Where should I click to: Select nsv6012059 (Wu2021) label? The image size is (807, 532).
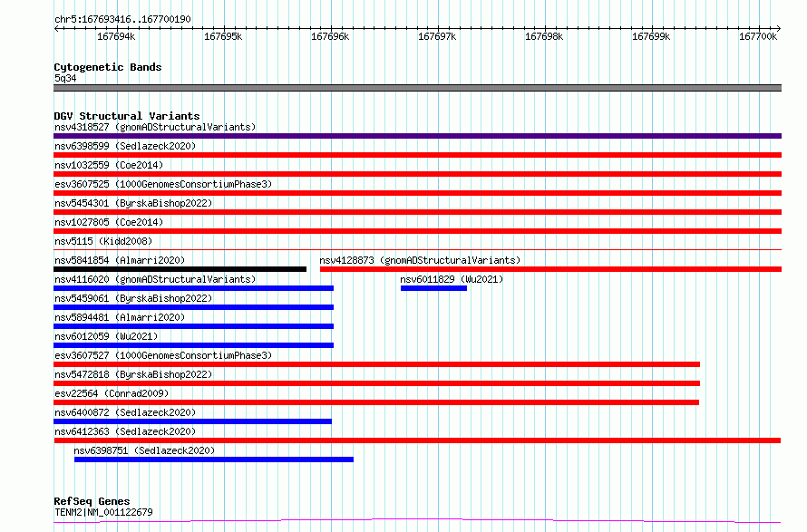pyautogui.click(x=106, y=336)
